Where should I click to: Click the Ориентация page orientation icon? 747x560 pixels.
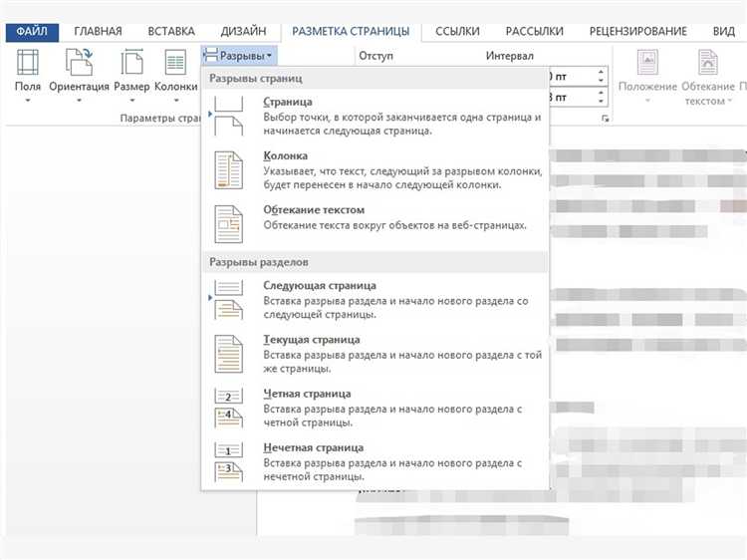(x=79, y=62)
